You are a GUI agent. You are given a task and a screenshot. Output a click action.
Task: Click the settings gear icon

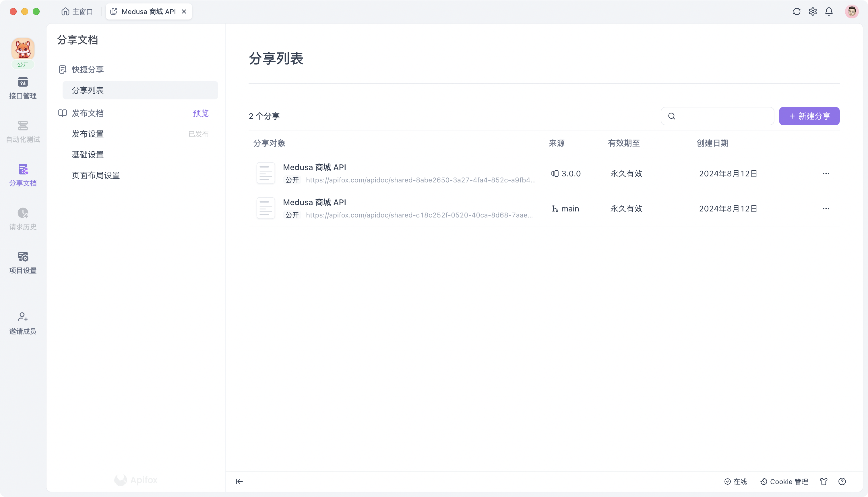pos(813,11)
